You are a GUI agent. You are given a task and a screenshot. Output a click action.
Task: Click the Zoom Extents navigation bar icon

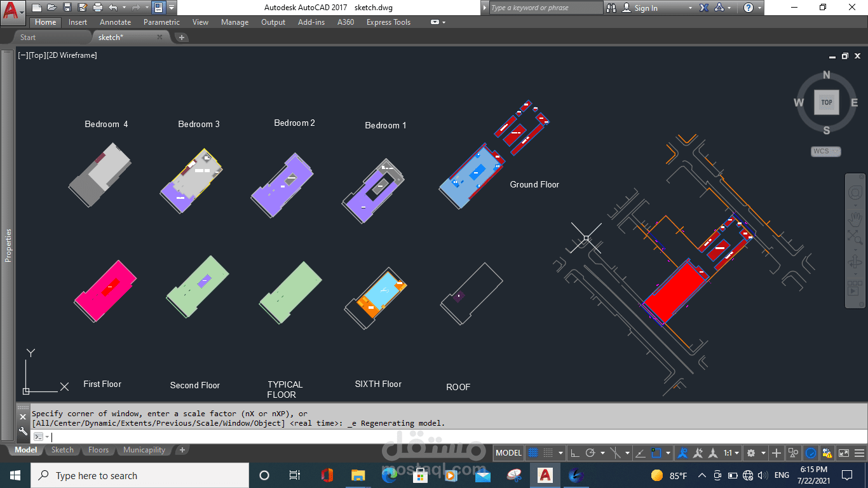(x=855, y=237)
